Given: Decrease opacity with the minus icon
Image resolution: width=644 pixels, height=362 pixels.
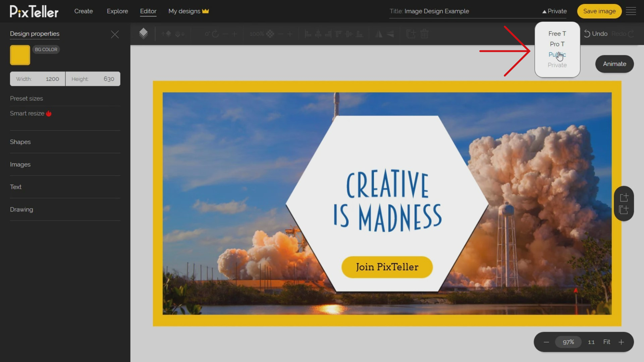Looking at the screenshot, I should (x=281, y=34).
